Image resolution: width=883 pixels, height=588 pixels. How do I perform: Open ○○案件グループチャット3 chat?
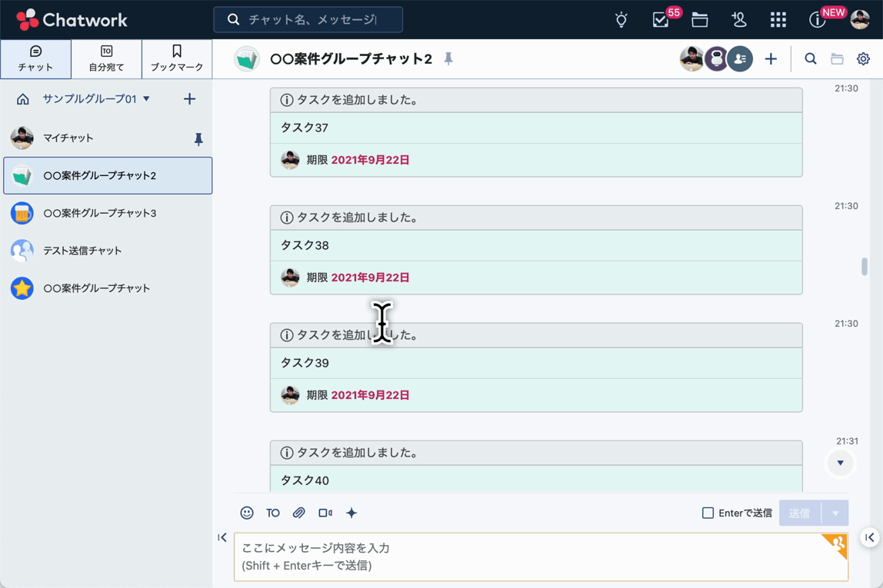(x=108, y=213)
